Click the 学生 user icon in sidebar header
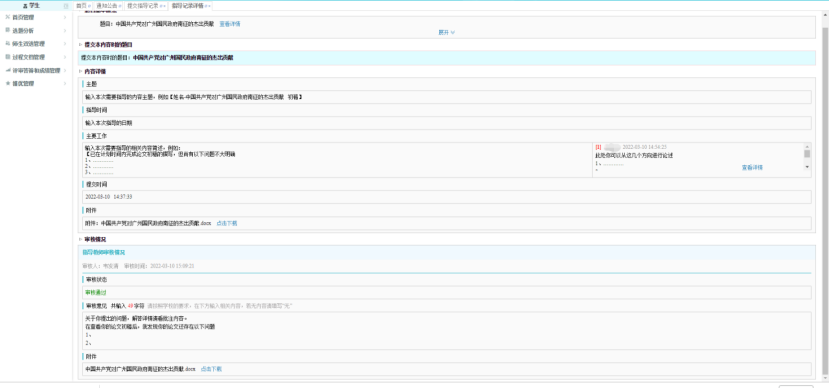The height and width of the screenshot is (388, 830). point(25,6)
